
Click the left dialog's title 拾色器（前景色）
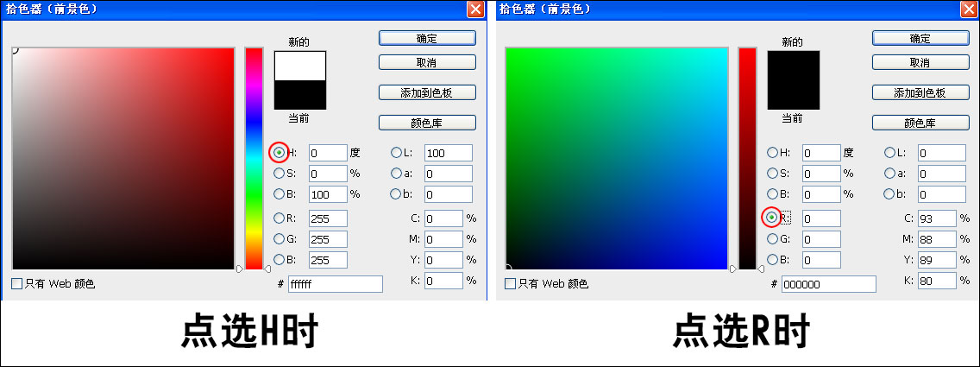[51, 9]
